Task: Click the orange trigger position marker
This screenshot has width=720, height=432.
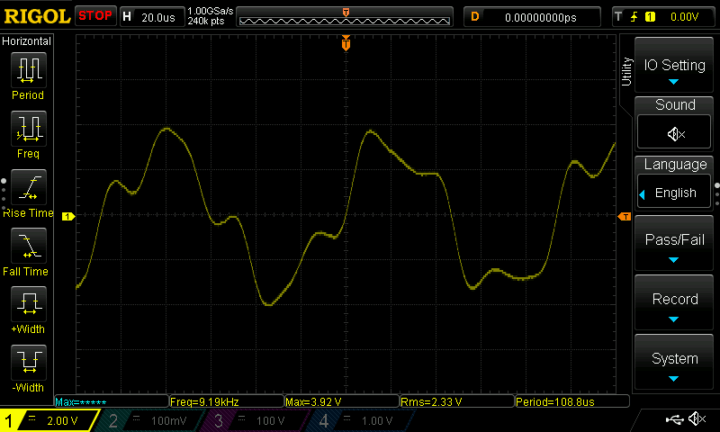Action: pyautogui.click(x=346, y=43)
